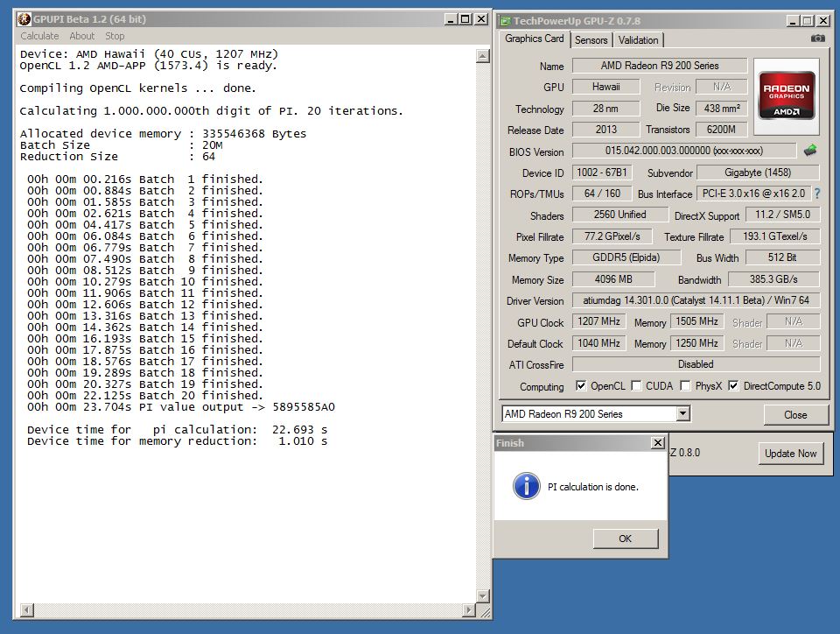This screenshot has width=840, height=634.
Task: Toggle the OpenCL checkbox
Action: [x=581, y=386]
